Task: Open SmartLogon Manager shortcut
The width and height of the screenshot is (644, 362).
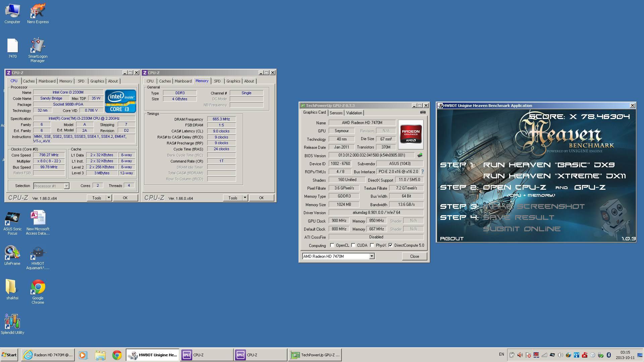Action: [38, 50]
